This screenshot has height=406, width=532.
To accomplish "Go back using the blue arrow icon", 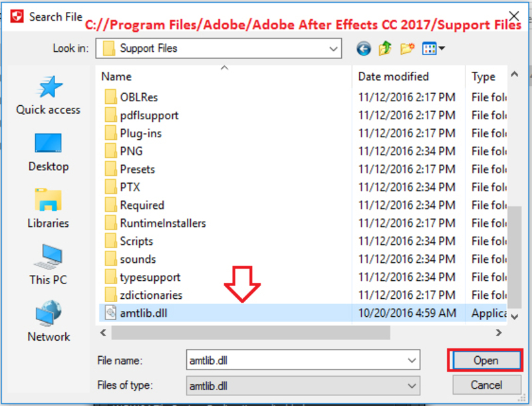I will tap(363, 49).
